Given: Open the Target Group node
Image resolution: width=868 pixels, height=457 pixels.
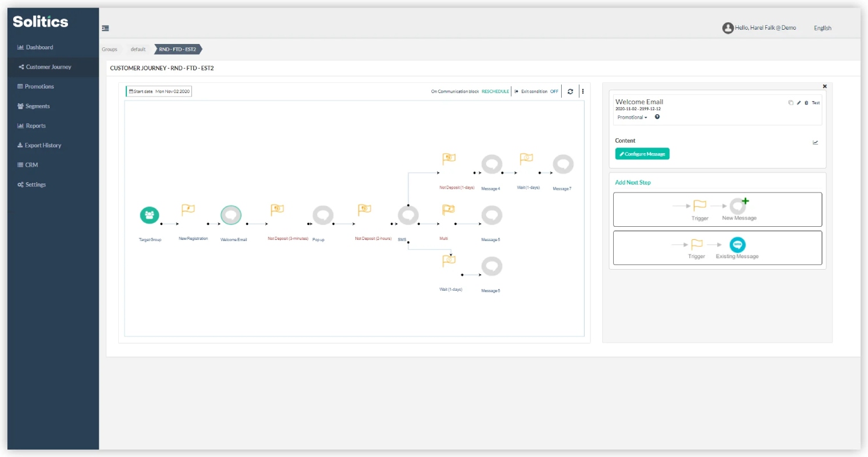Looking at the screenshot, I should coord(150,215).
